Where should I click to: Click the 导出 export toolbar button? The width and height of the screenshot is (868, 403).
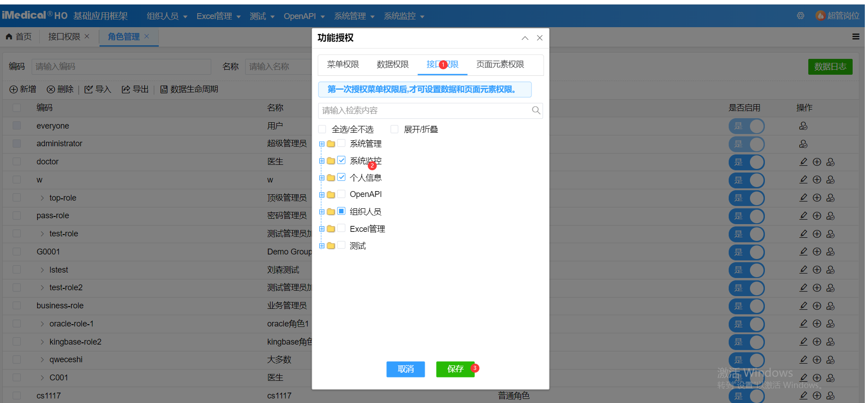(135, 89)
